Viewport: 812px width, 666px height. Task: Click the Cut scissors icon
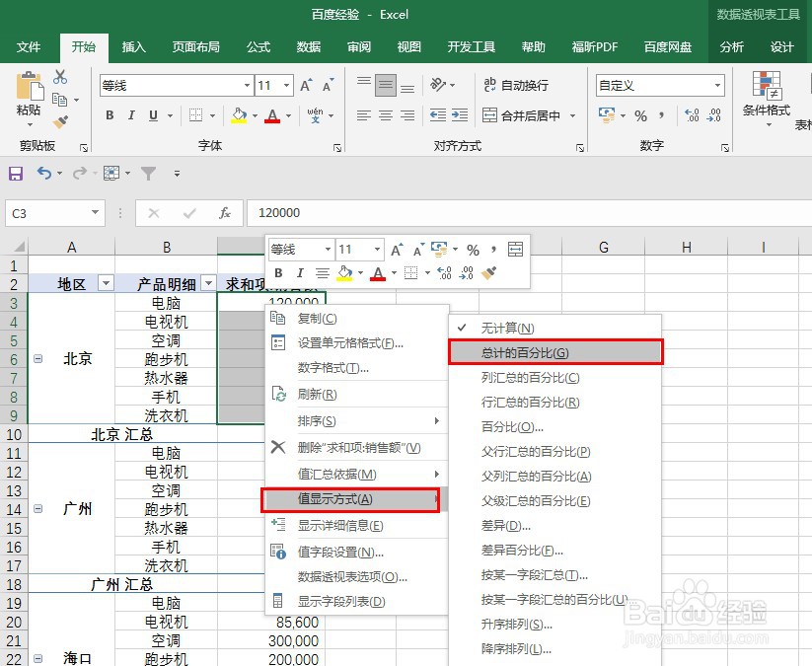(x=60, y=77)
